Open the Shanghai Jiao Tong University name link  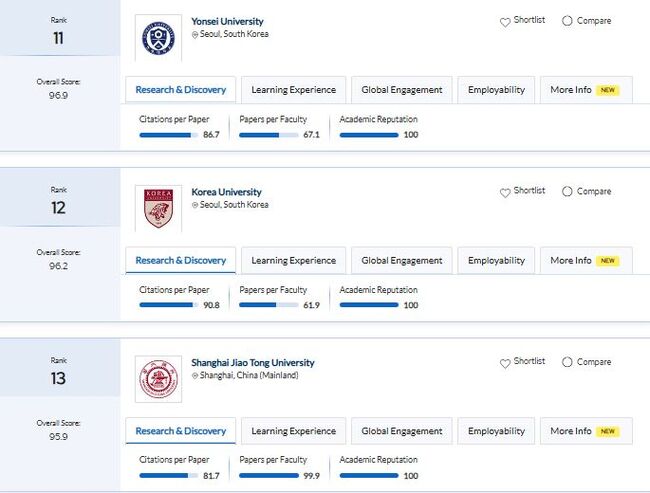(252, 363)
